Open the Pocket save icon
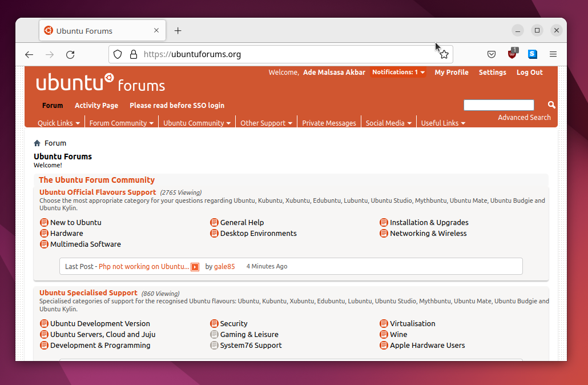The width and height of the screenshot is (588, 385). (x=492, y=54)
